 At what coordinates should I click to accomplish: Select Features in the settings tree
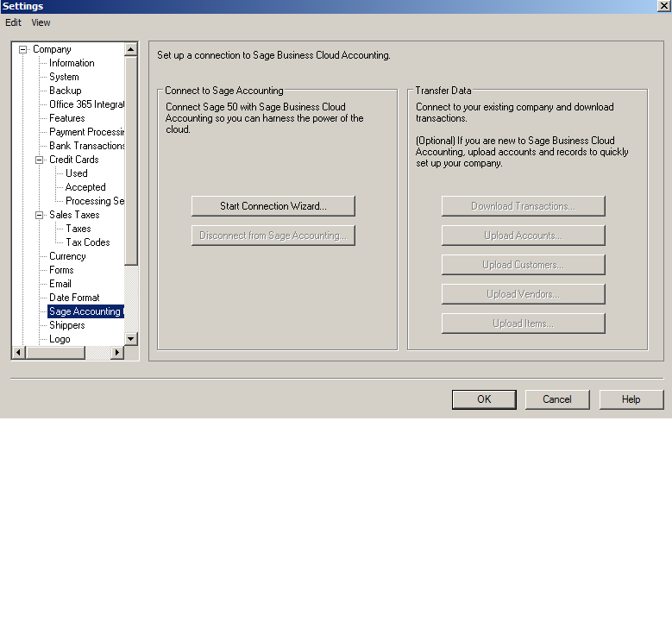click(67, 118)
